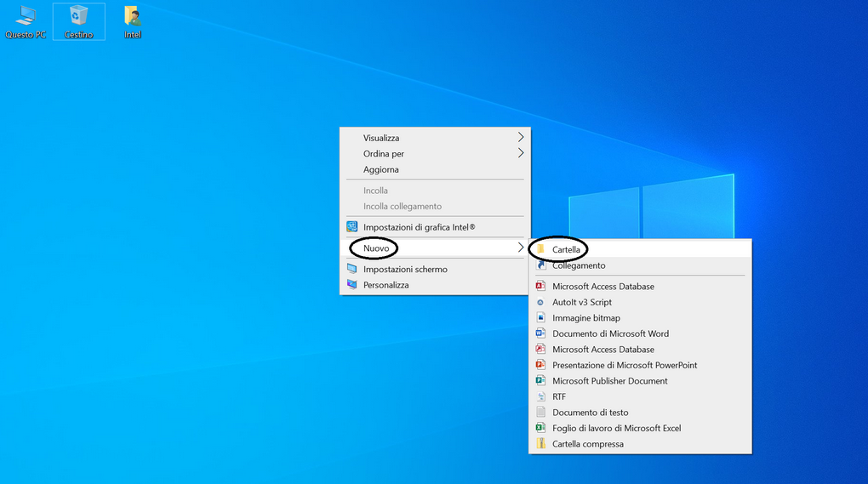Click the Collegamento shortcut icon
The image size is (868, 484).
point(541,265)
